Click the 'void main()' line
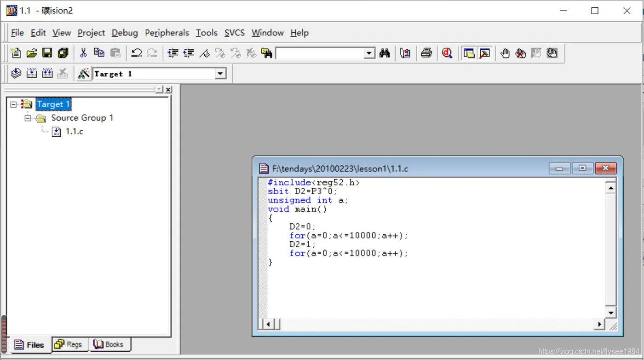This screenshot has width=644, height=360. 297,209
